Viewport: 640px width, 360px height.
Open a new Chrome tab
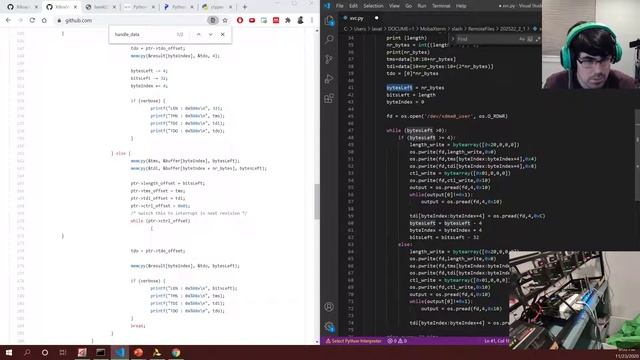coord(245,7)
